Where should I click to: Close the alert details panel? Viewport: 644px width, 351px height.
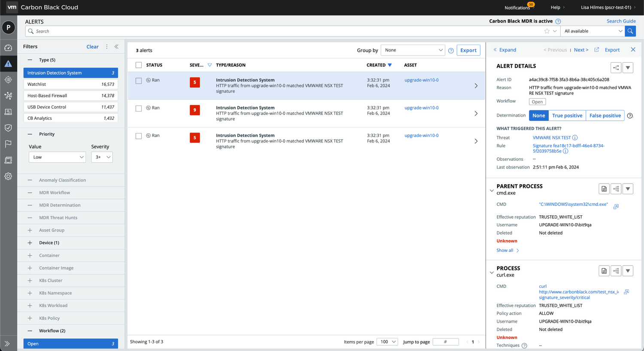click(633, 50)
